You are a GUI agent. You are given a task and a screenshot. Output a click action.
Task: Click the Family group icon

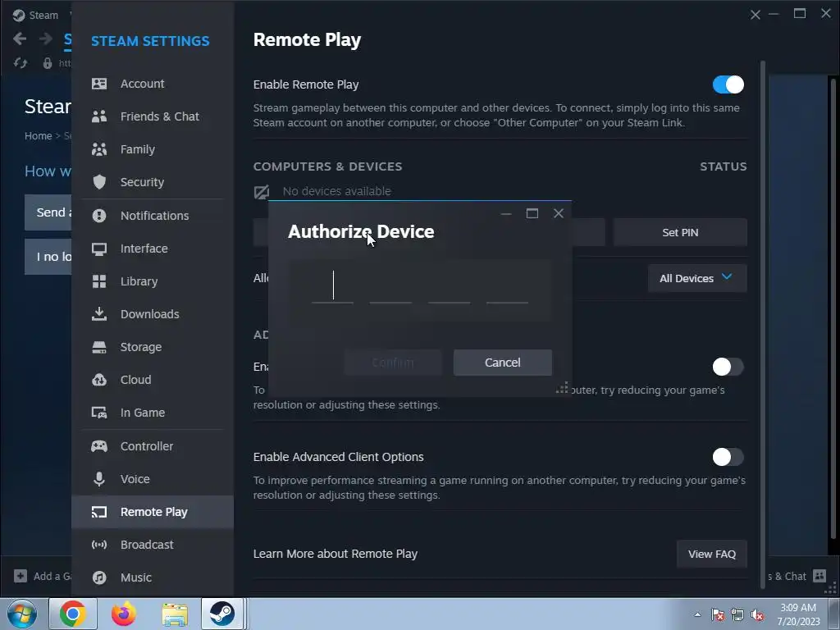99,149
